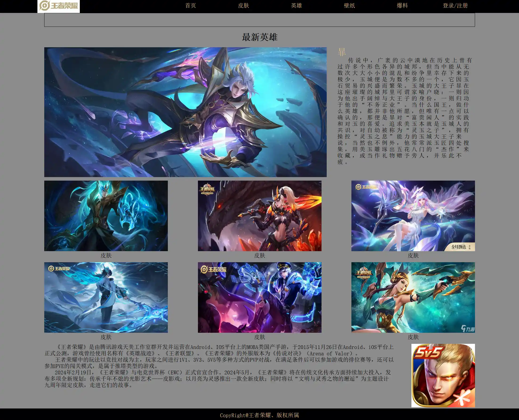Viewport: 519px width, 420px height.
Task: Open the white-robed spear warrior skin thumbnail
Action: click(x=106, y=297)
